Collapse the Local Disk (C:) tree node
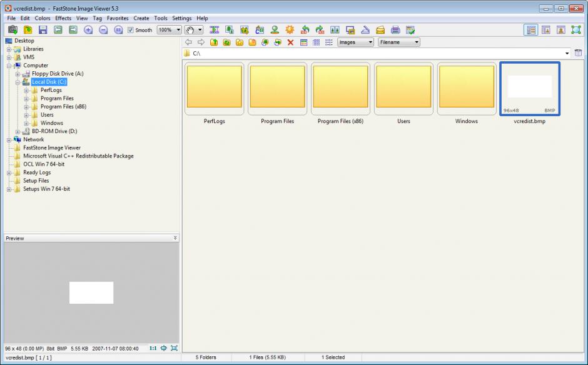 coord(18,82)
